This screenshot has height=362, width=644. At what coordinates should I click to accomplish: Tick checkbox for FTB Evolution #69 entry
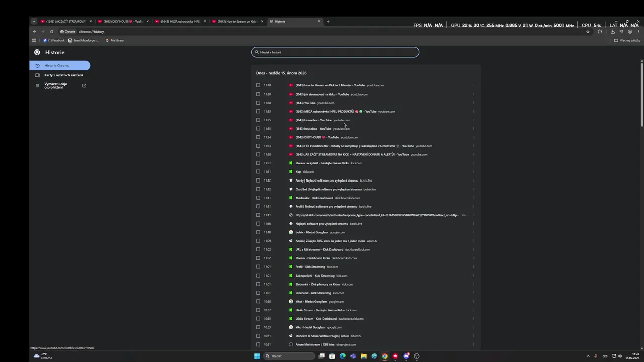258,146
